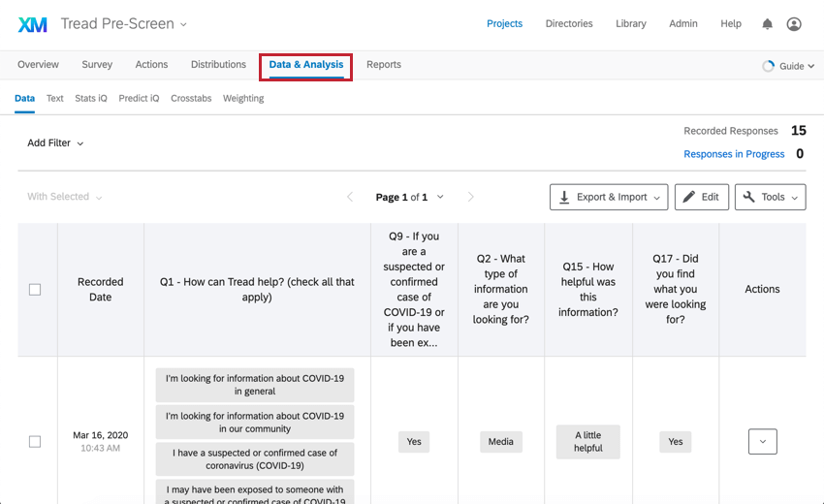824x504 pixels.
Task: Open Library in top navigation
Action: point(631,23)
